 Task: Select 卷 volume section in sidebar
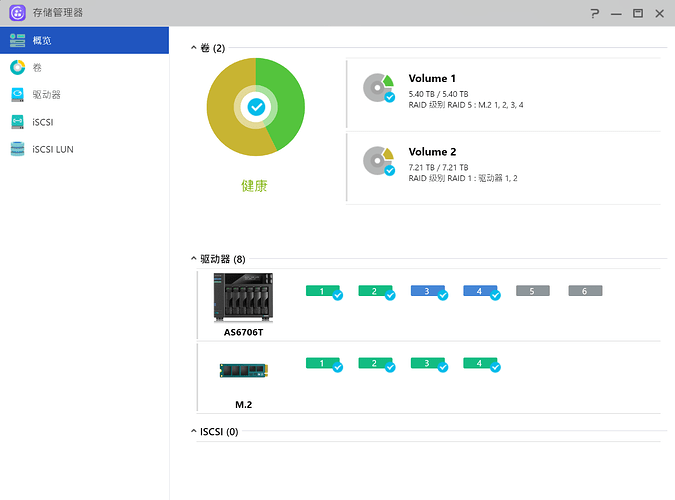[84, 67]
